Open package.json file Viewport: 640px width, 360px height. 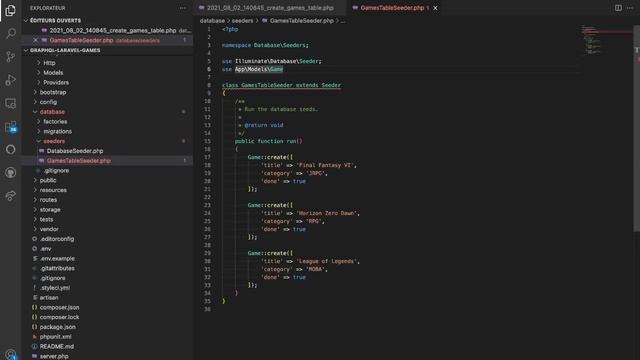pos(58,327)
